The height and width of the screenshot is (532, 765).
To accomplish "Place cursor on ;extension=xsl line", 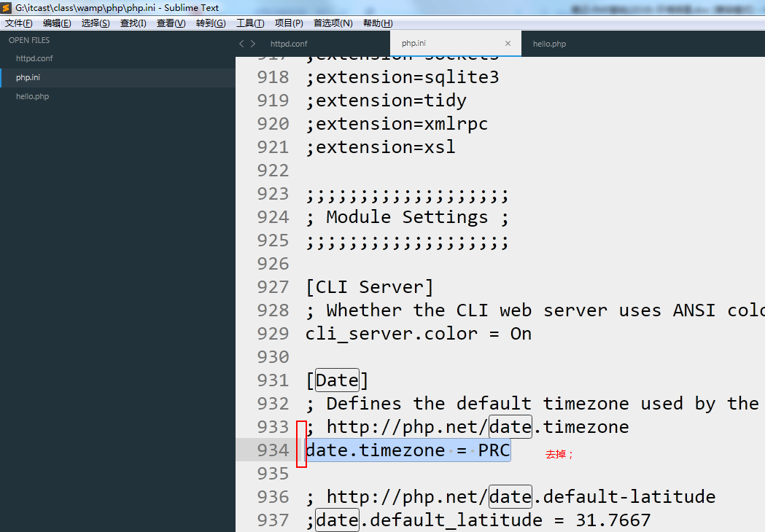I will click(x=381, y=147).
